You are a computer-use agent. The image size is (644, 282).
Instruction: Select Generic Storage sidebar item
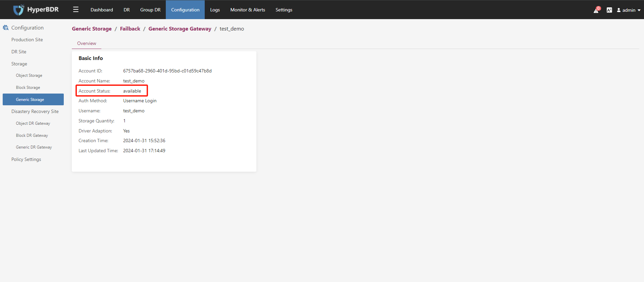(33, 99)
